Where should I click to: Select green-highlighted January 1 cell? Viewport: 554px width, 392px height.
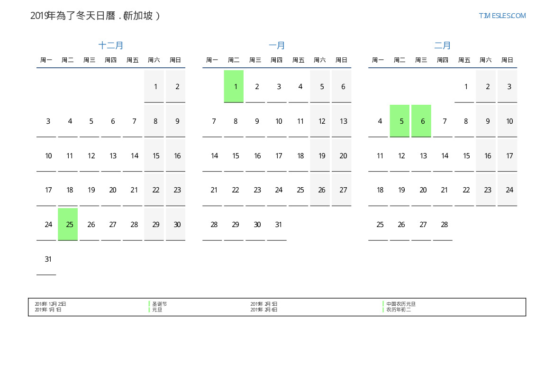234,86
